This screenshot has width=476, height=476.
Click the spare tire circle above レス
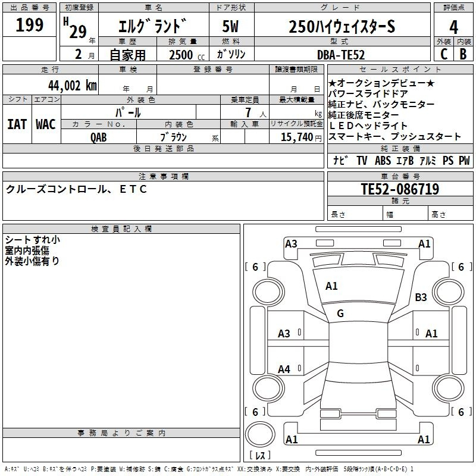point(260,434)
